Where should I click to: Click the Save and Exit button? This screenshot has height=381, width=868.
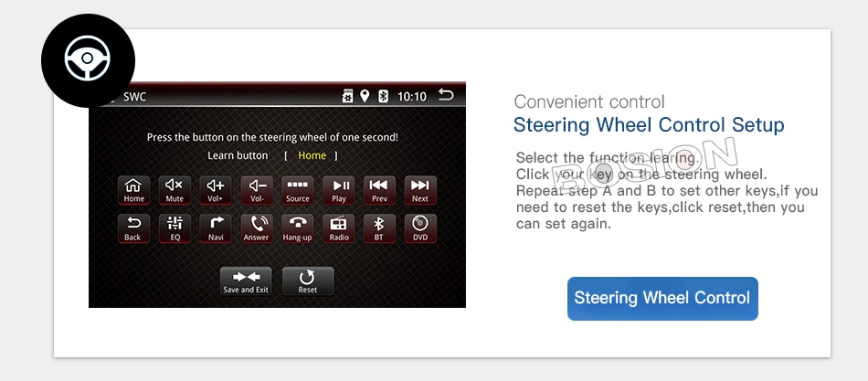coord(246,281)
